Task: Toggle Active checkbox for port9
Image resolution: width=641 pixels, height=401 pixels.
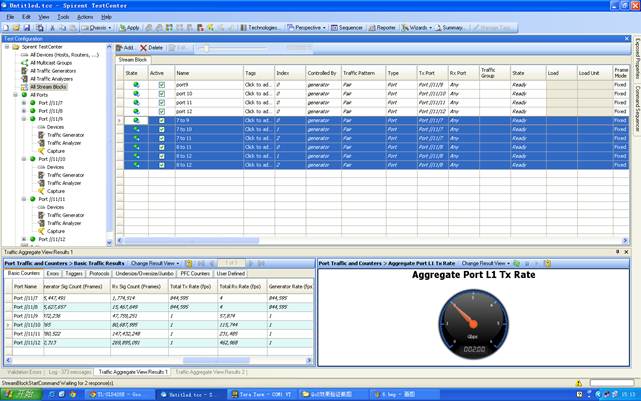Action: [x=162, y=85]
